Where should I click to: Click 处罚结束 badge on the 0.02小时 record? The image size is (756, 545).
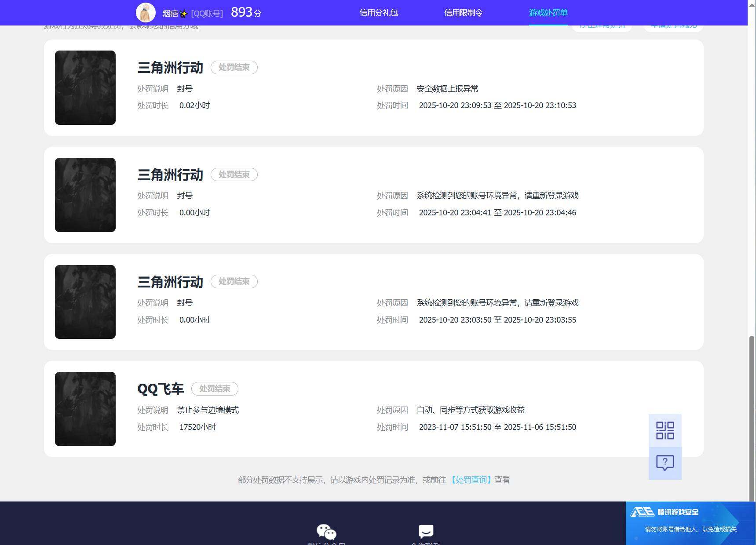pos(234,67)
